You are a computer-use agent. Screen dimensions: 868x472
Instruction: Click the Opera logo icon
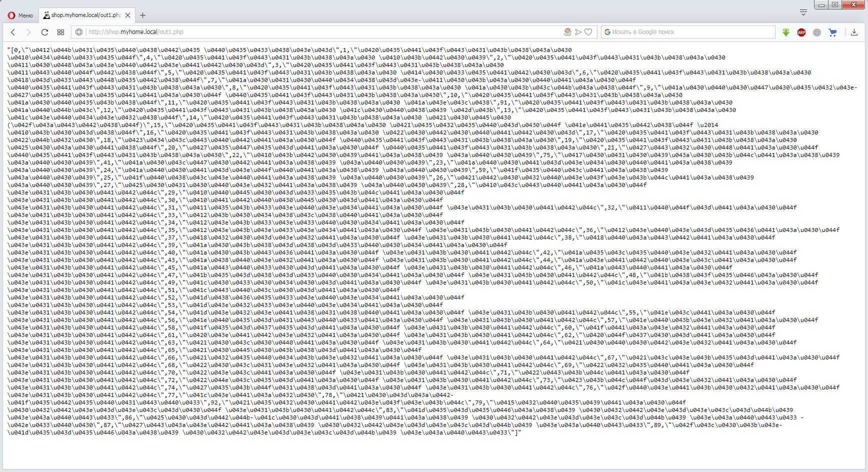(x=11, y=15)
